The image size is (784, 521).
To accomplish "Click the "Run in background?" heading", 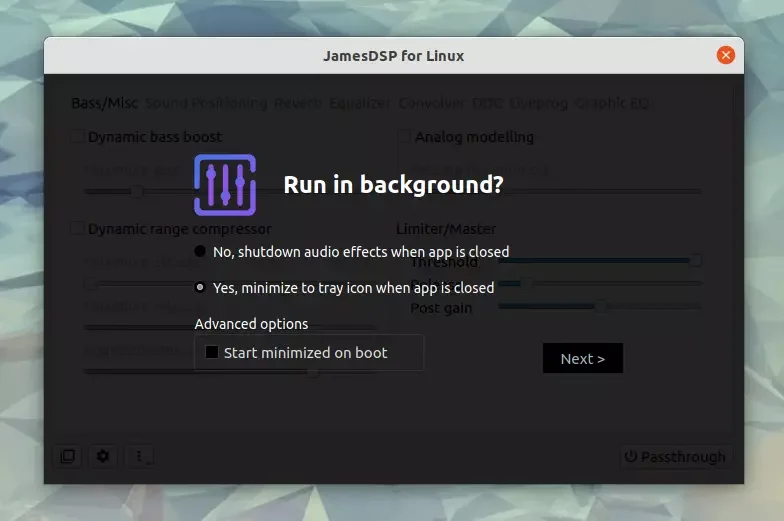I will pos(393,184).
